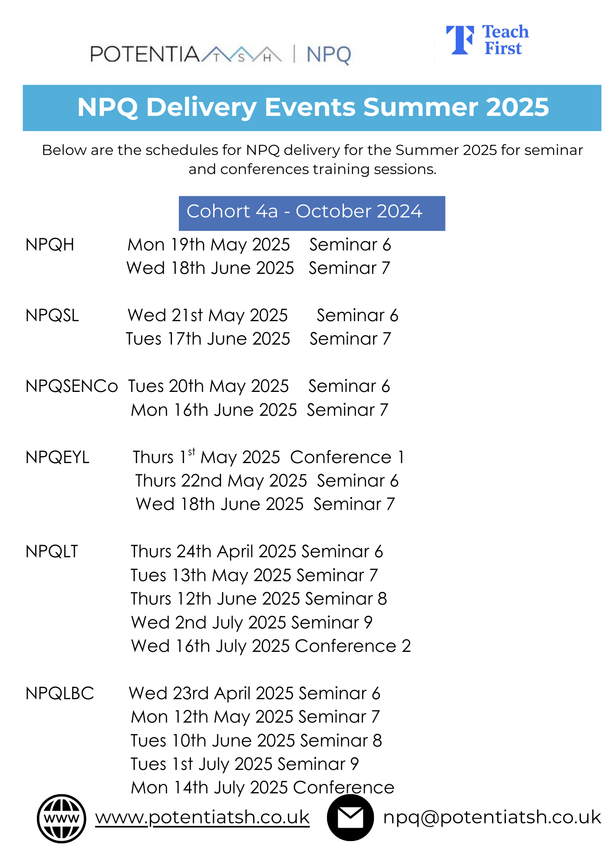The width and height of the screenshot is (614, 868).
Task: Click the WWW globe icon
Action: (61, 819)
